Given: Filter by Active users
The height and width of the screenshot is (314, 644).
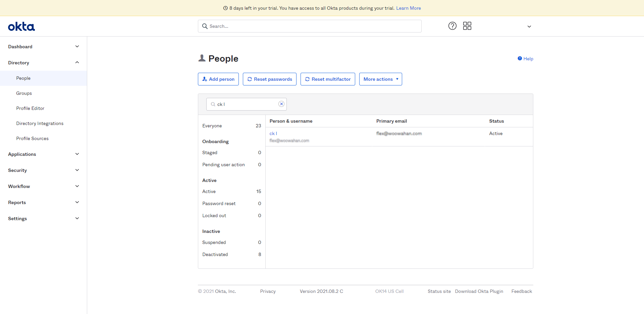Looking at the screenshot, I should point(231,191).
